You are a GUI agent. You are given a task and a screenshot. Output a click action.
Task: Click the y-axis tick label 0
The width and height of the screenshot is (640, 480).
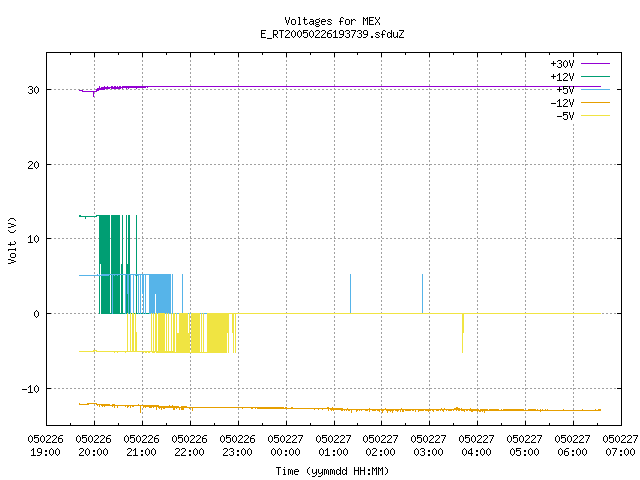(x=36, y=314)
